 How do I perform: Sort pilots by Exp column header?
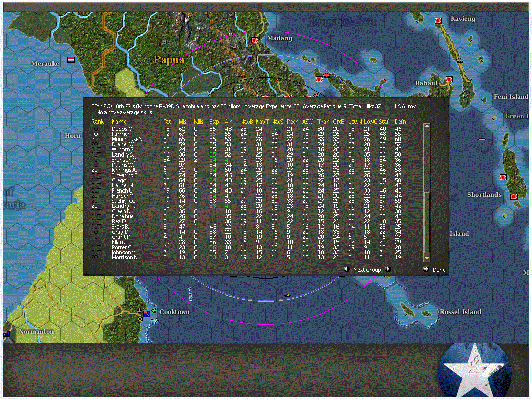click(214, 122)
